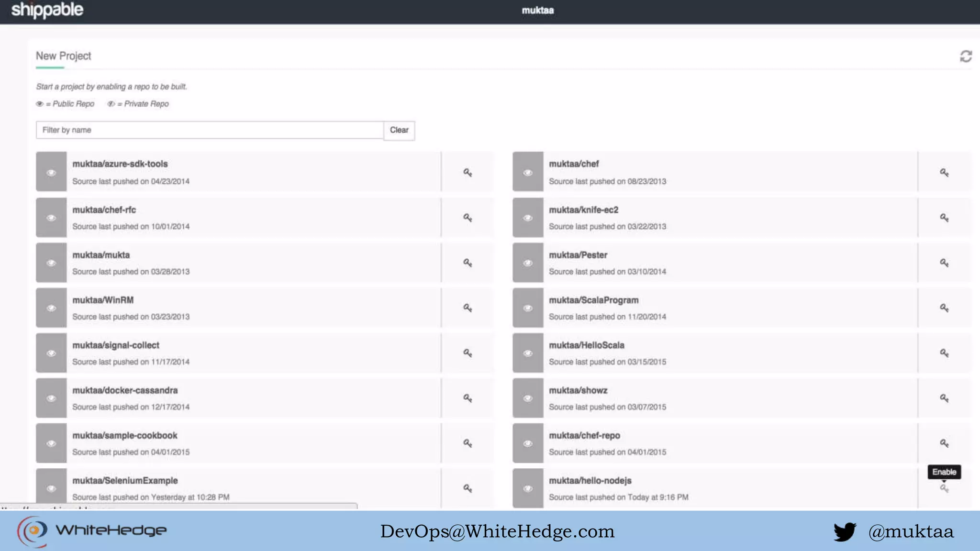Click the Filter by name field
The image size is (980, 551).
(x=210, y=130)
